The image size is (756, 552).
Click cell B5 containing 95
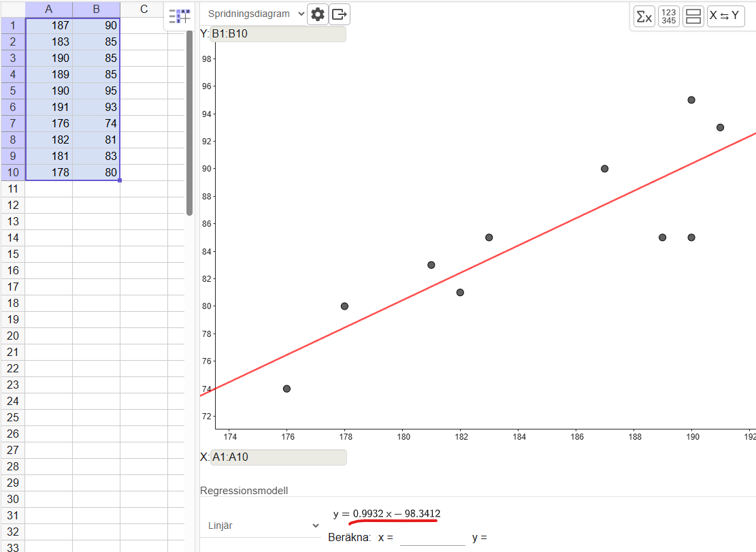[x=96, y=91]
